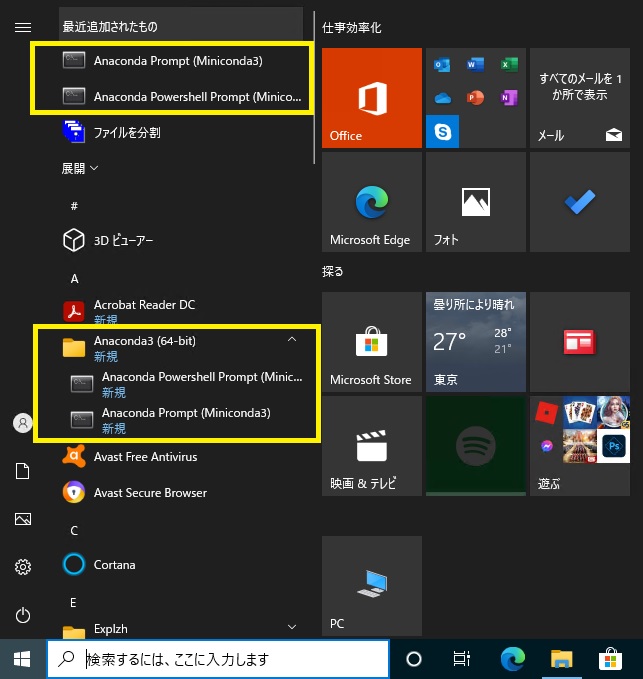
Task: Click the app list scrollbar
Action: [x=314, y=87]
